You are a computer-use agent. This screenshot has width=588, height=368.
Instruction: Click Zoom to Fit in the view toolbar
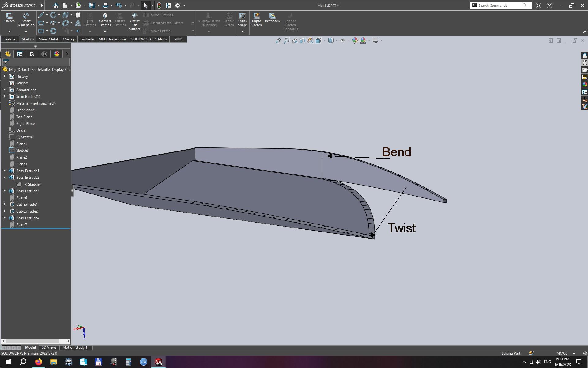coord(278,40)
